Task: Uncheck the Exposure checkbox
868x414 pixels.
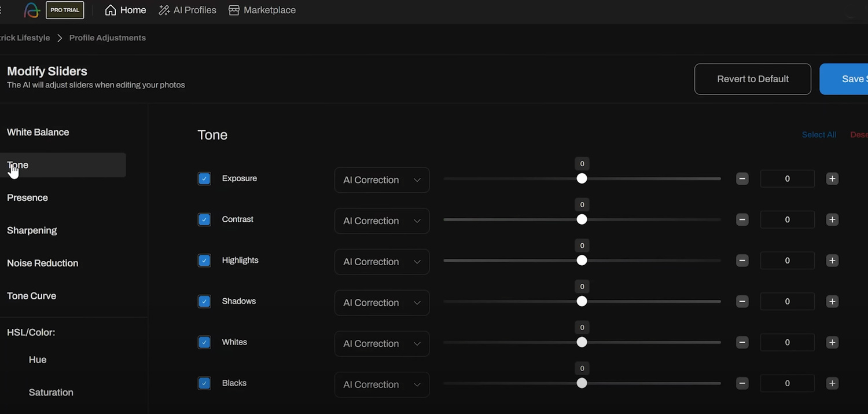Action: [x=204, y=179]
